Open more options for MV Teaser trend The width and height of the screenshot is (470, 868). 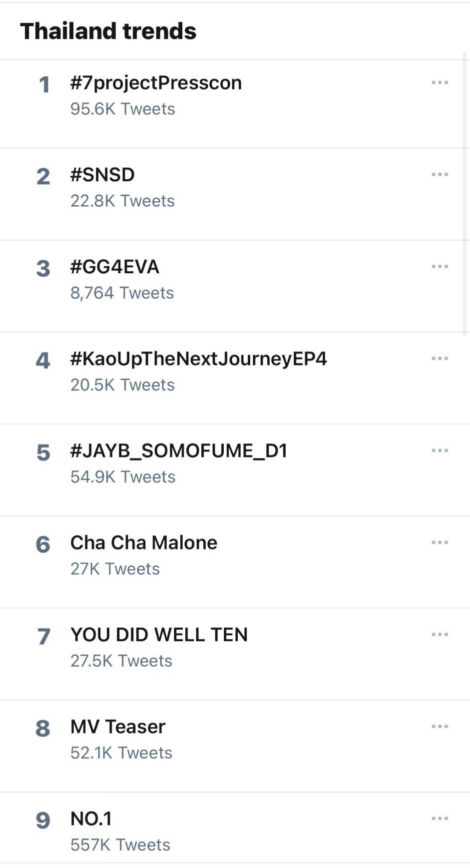[x=440, y=726]
